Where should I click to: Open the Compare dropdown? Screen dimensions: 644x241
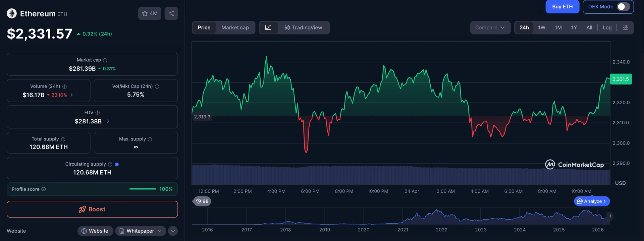(490, 27)
